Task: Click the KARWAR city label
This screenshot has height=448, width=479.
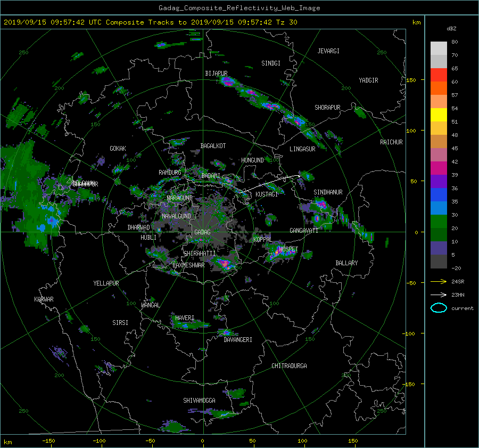Action: [x=44, y=299]
